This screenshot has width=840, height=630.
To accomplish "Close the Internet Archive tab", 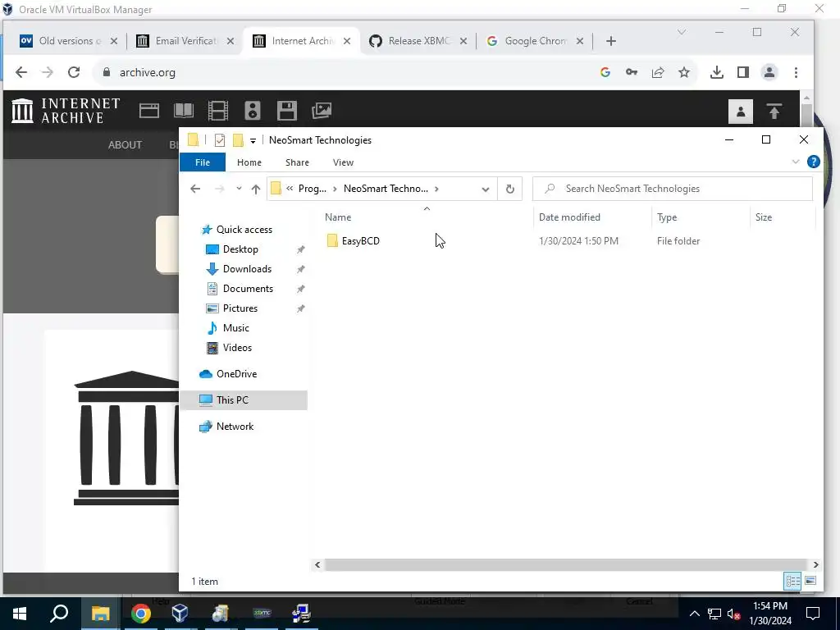I will coord(347,41).
